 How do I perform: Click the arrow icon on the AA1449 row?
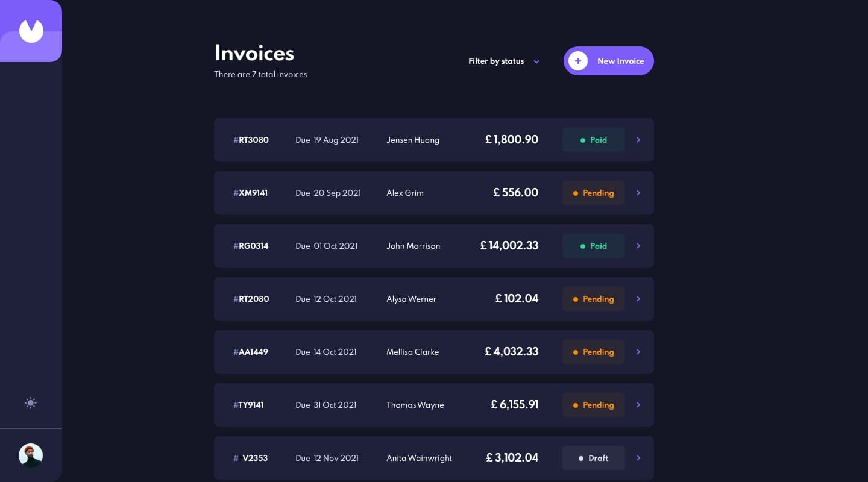point(638,352)
